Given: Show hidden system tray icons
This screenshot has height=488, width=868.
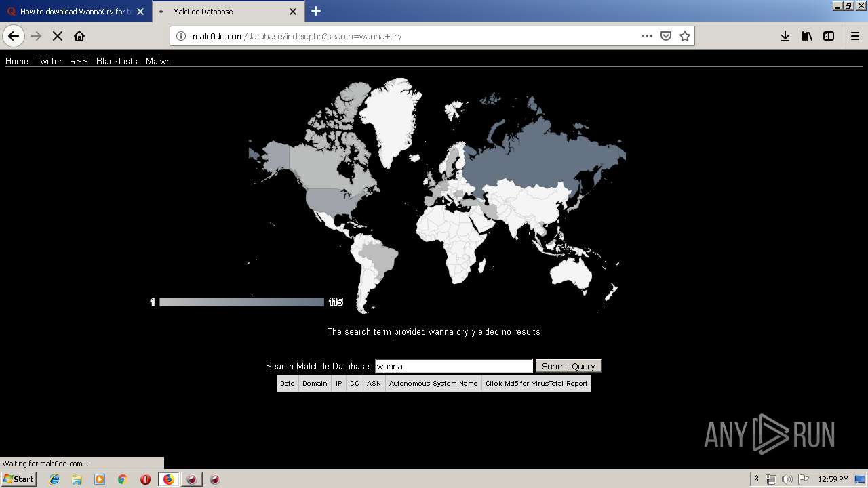Looking at the screenshot, I should (x=756, y=479).
